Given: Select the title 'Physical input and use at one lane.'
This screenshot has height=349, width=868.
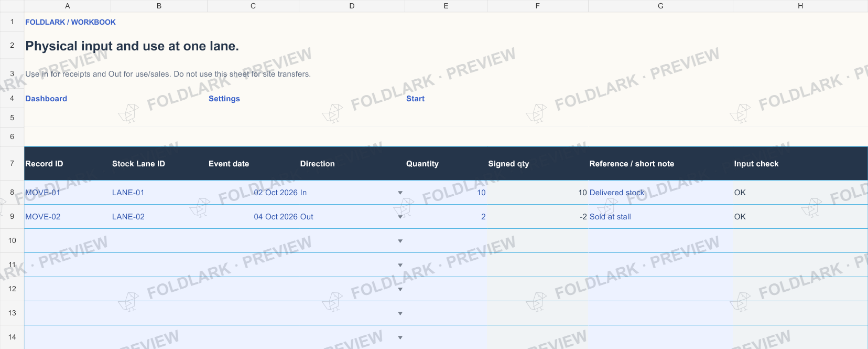Looking at the screenshot, I should [132, 46].
